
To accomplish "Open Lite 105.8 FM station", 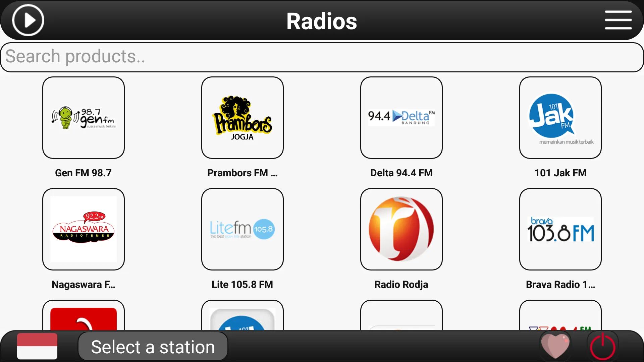I will click(x=243, y=229).
